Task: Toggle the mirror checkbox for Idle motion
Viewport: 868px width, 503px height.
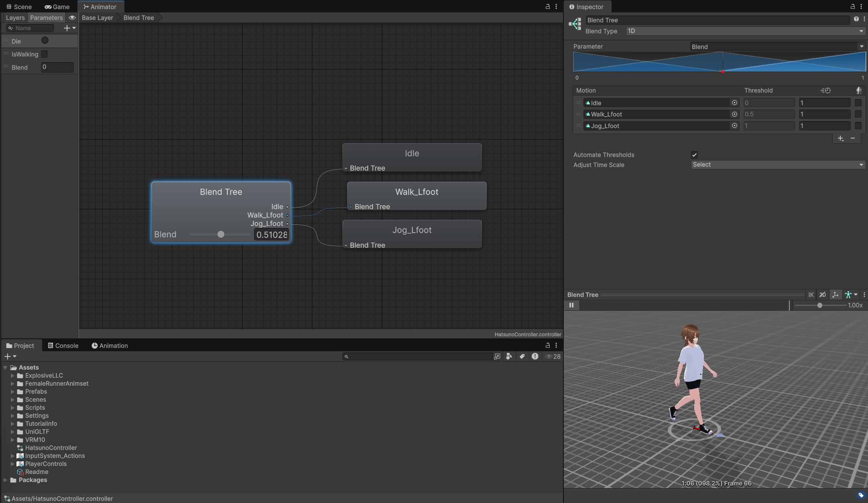Action: pyautogui.click(x=858, y=103)
